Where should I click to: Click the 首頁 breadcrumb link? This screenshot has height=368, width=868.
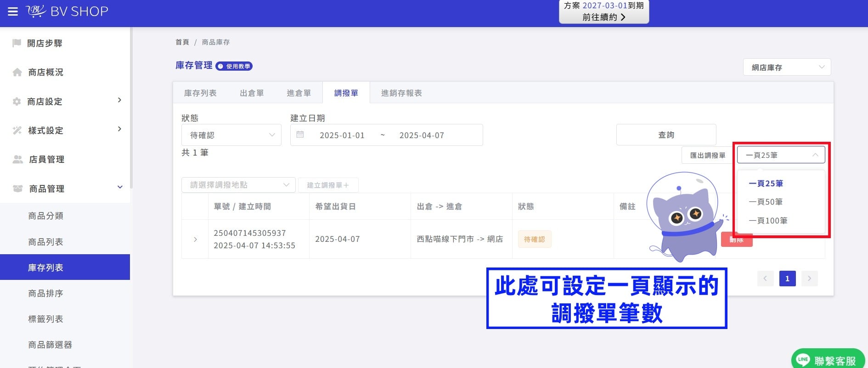coord(182,42)
